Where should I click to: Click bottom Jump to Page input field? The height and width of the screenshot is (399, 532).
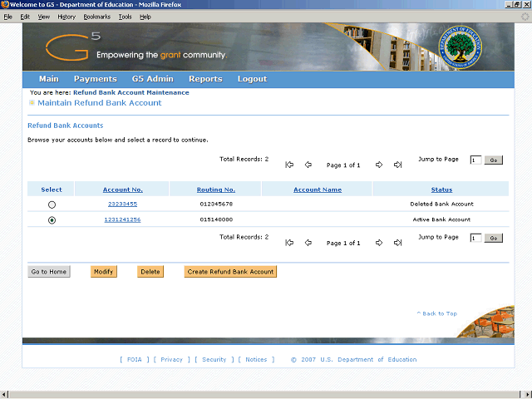click(475, 239)
